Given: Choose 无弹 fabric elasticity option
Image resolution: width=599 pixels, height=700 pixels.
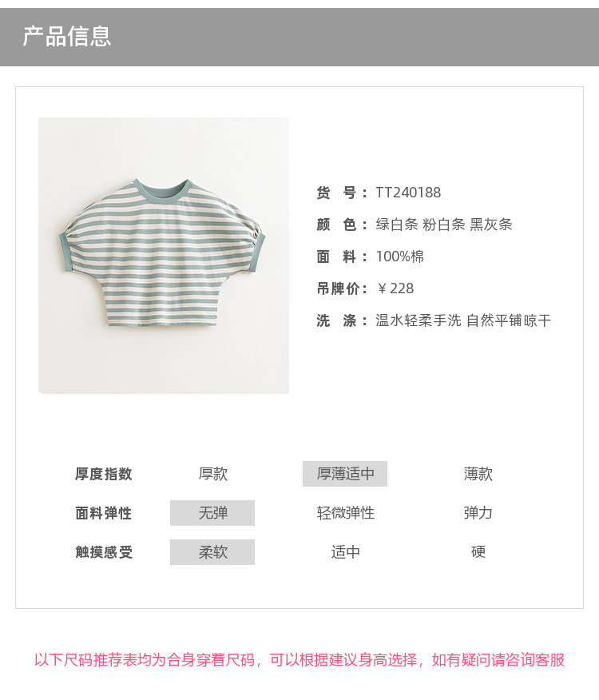Looking at the screenshot, I should tap(212, 513).
